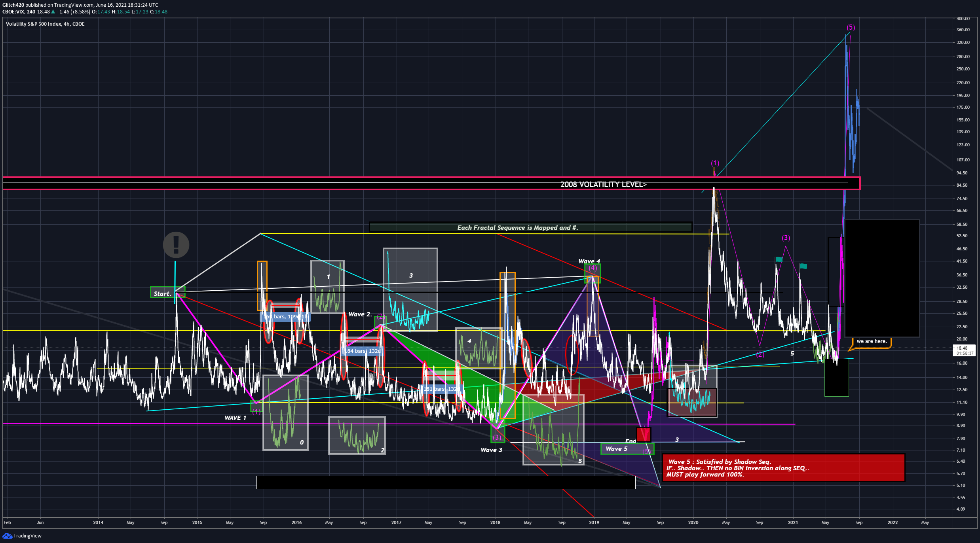Image resolution: width=980 pixels, height=543 pixels.
Task: Click the magenta (5) label at chart top
Action: [851, 27]
